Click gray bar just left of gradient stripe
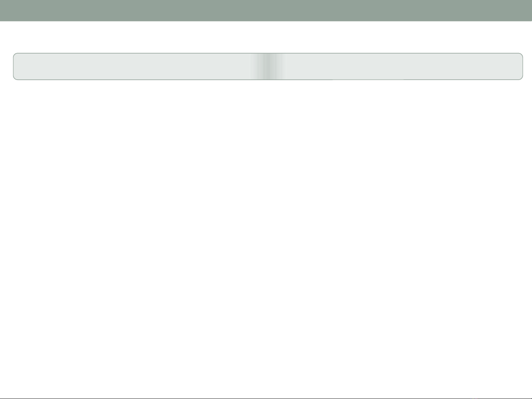 (240, 66)
